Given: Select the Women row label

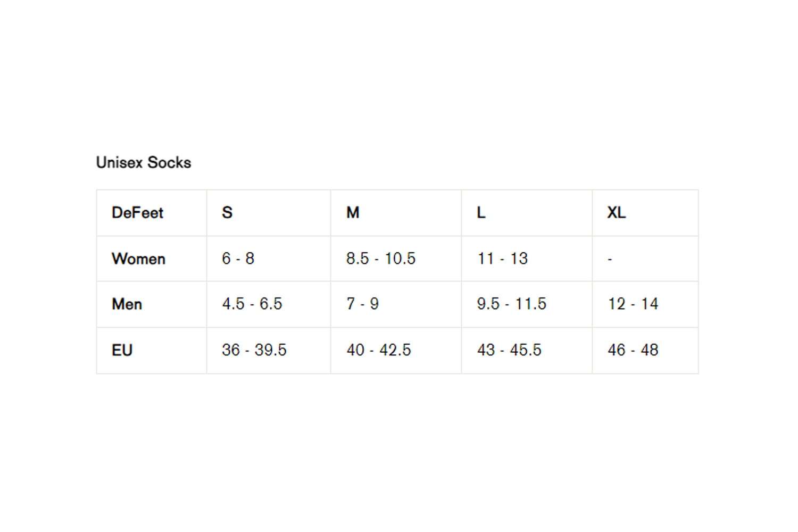Looking at the screenshot, I should (x=138, y=259).
